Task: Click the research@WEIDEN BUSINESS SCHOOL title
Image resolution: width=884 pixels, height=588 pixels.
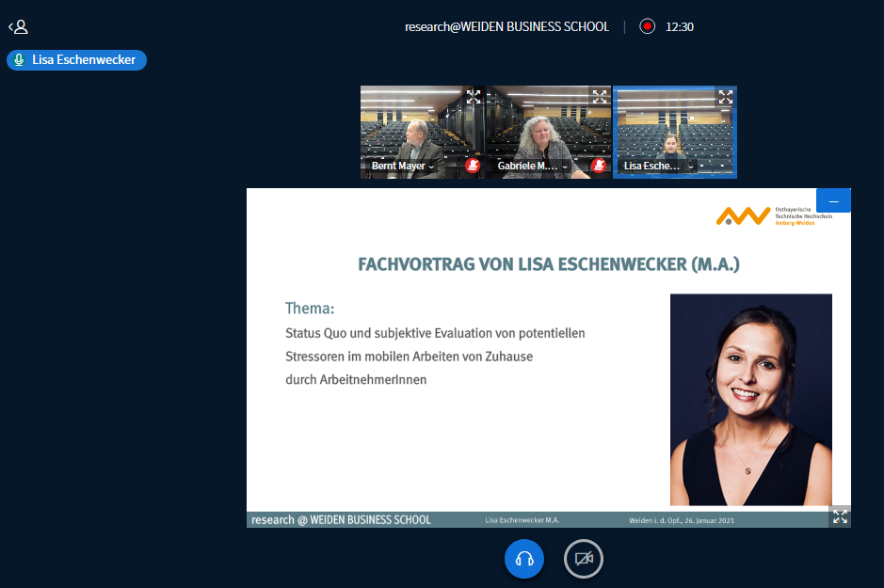Action: coord(506,26)
